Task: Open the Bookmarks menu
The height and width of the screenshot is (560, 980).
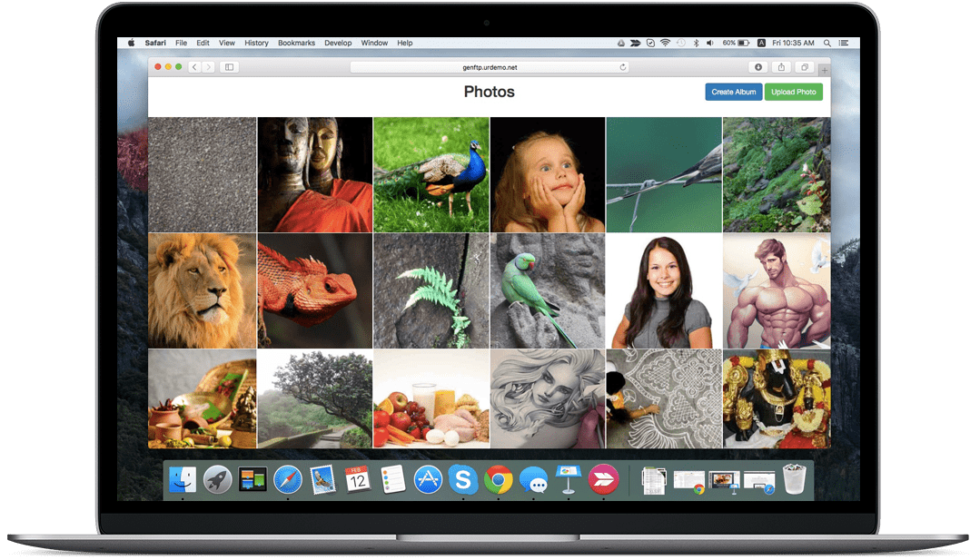Action: point(296,43)
